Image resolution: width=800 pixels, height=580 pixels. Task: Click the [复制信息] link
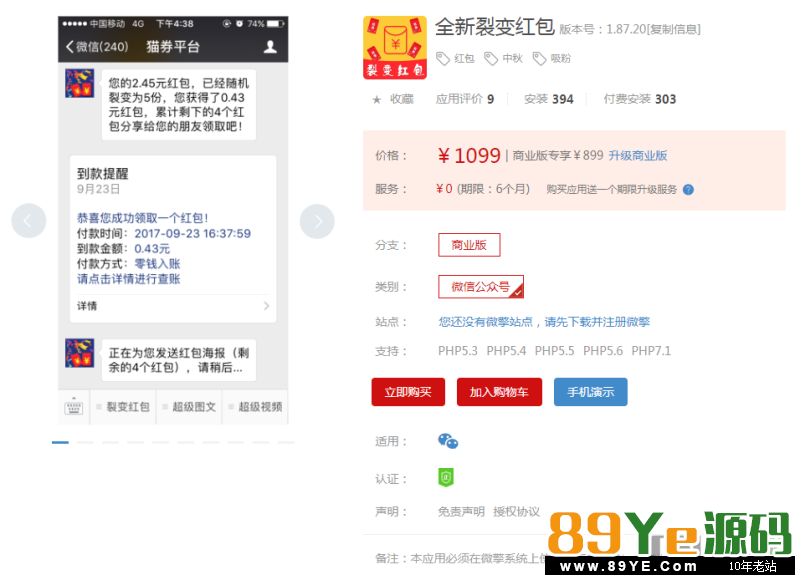[673, 29]
